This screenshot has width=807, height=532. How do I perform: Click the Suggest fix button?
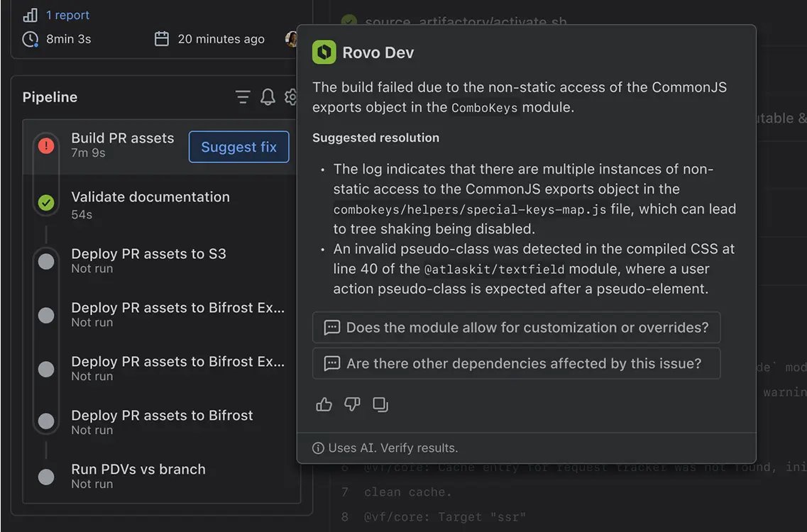[x=238, y=147]
